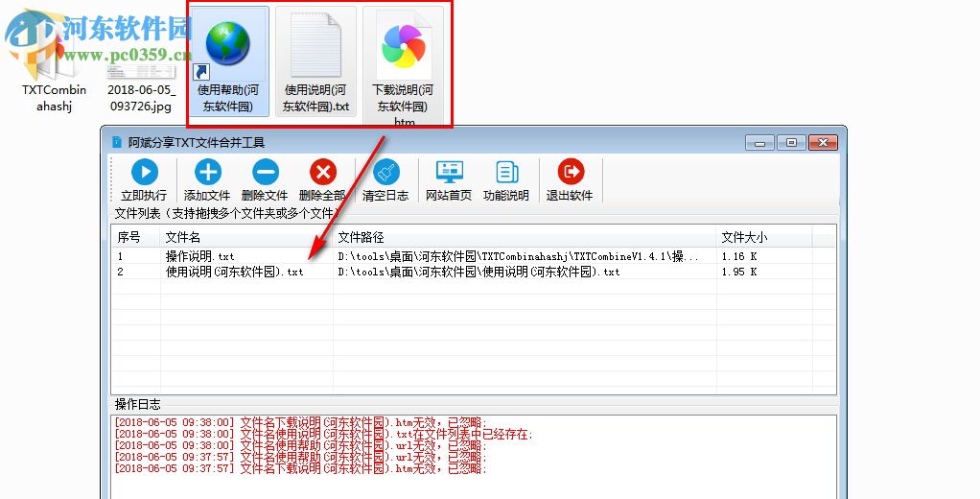Clear the log using 清空日志
This screenshot has height=499, width=980.
(x=385, y=180)
